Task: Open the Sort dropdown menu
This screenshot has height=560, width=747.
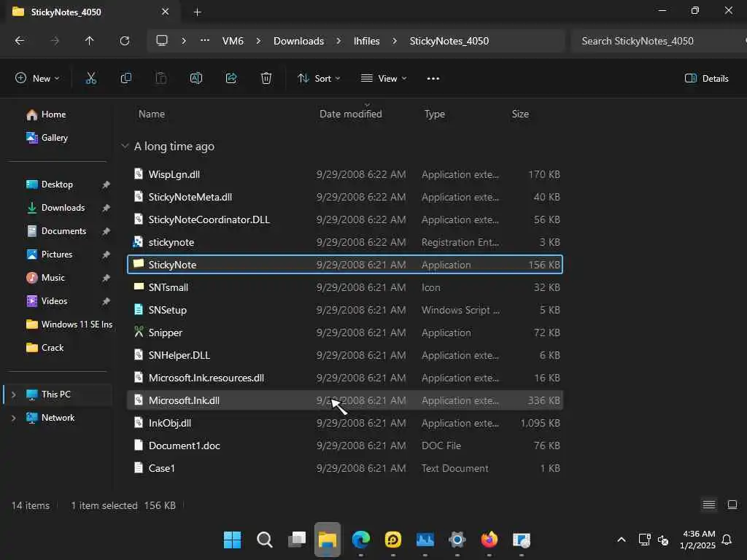Action: (319, 79)
